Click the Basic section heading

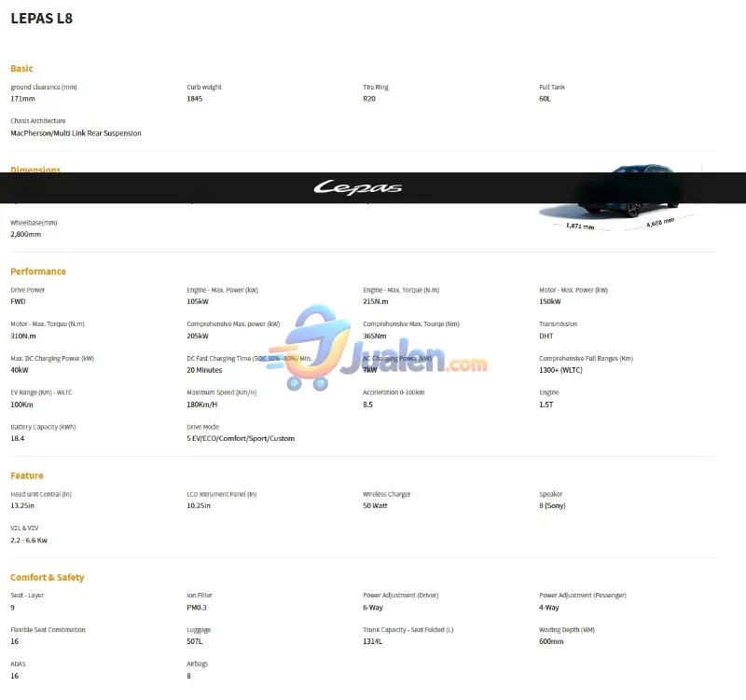21,68
